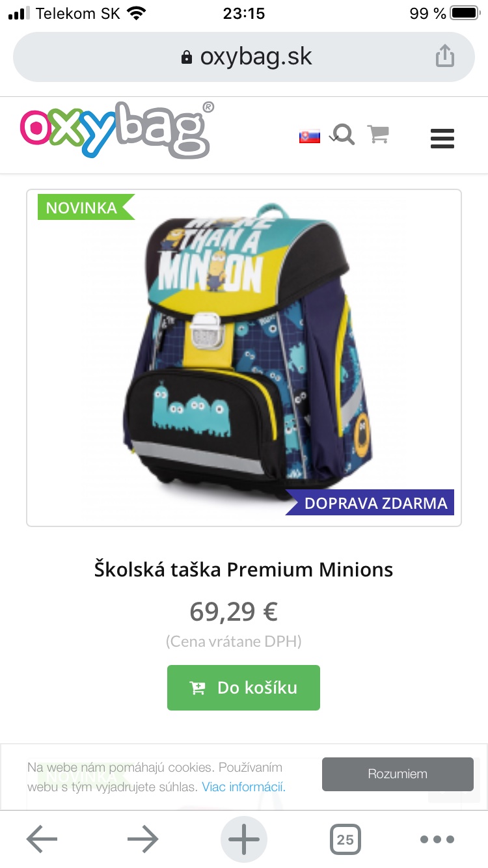Screen dimensions: 488x868
Task: Tap the share icon in address bar
Action: [444, 56]
